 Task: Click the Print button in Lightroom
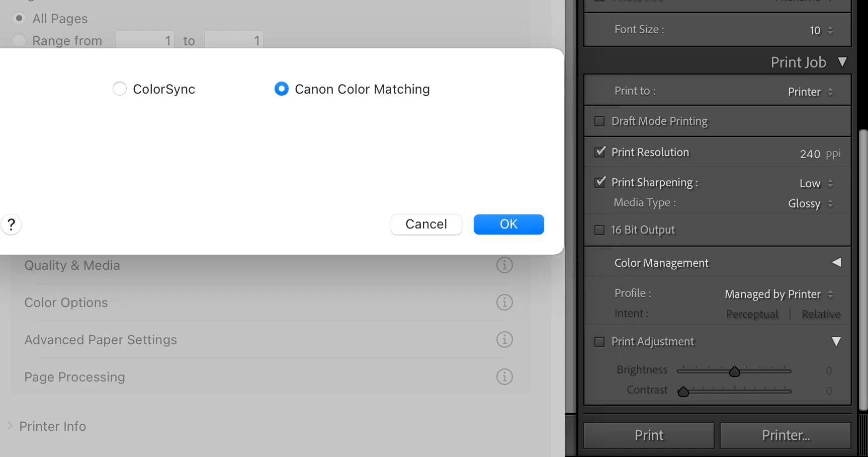coord(649,435)
